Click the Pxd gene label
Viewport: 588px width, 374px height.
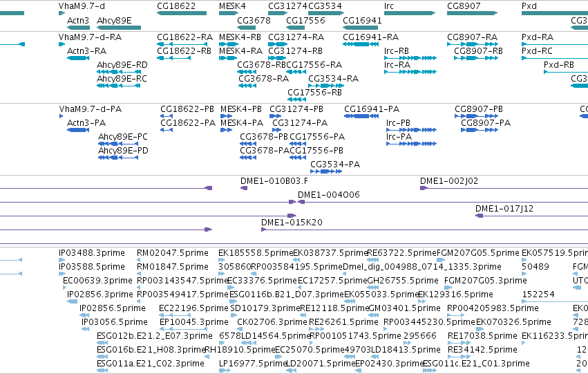529,6
